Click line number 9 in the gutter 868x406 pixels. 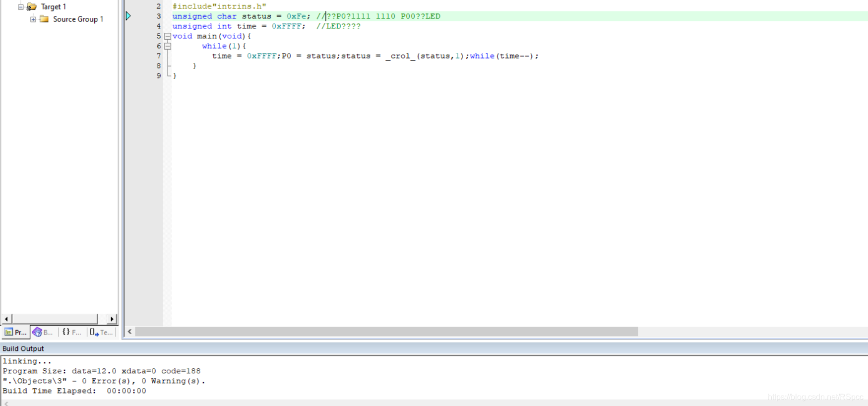pos(159,76)
